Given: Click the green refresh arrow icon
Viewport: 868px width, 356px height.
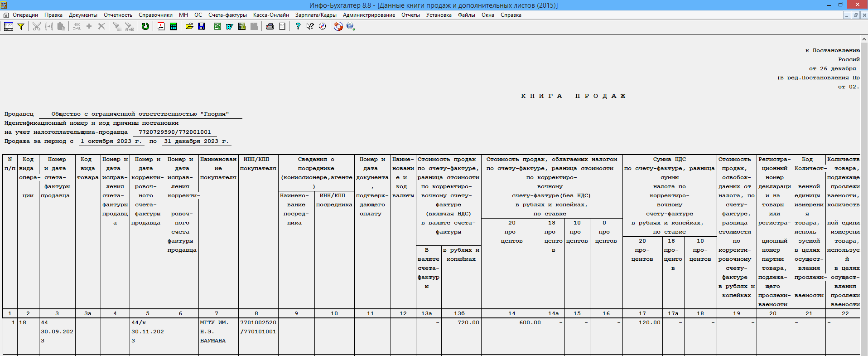Looking at the screenshot, I should pos(145,26).
